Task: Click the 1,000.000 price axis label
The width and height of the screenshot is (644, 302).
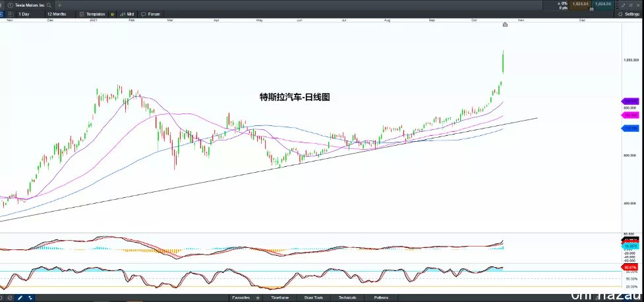Action: coord(631,60)
